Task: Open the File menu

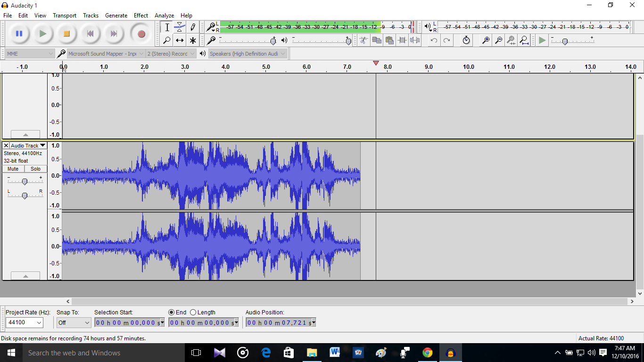Action: coord(8,15)
